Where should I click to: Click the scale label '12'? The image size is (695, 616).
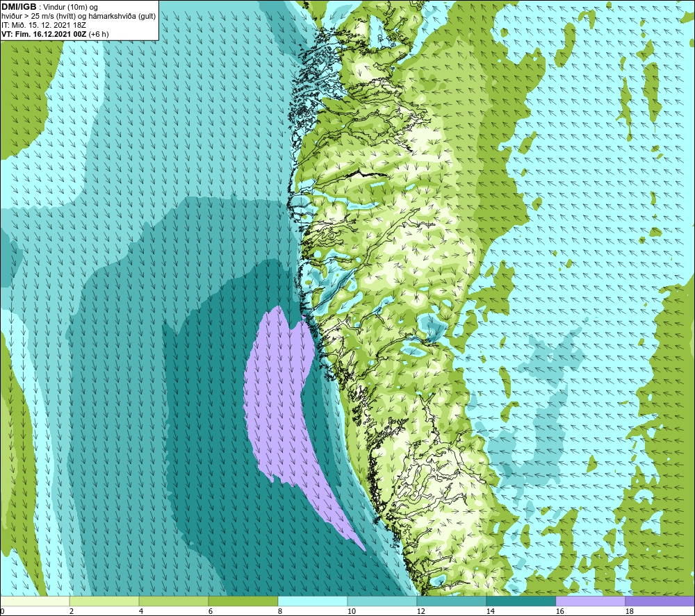(x=421, y=611)
